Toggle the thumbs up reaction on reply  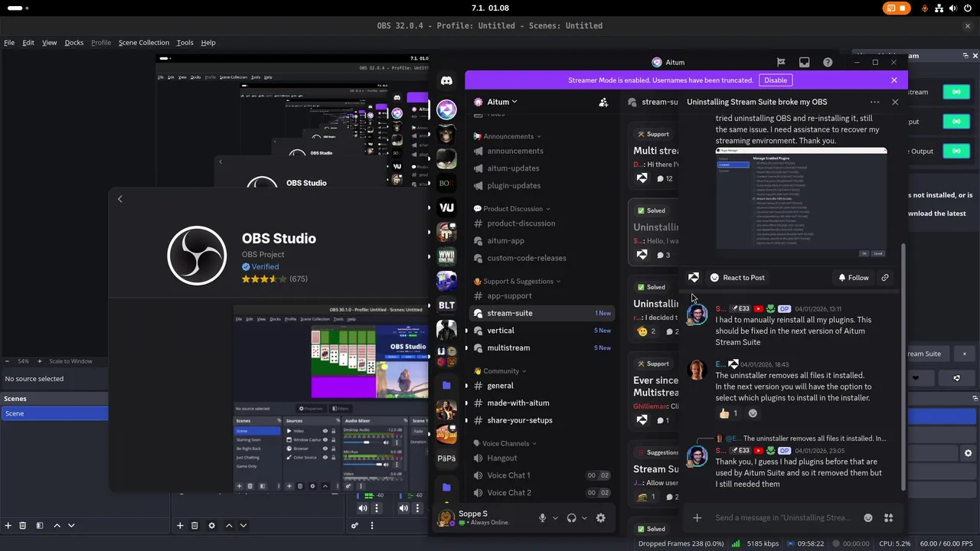point(729,413)
